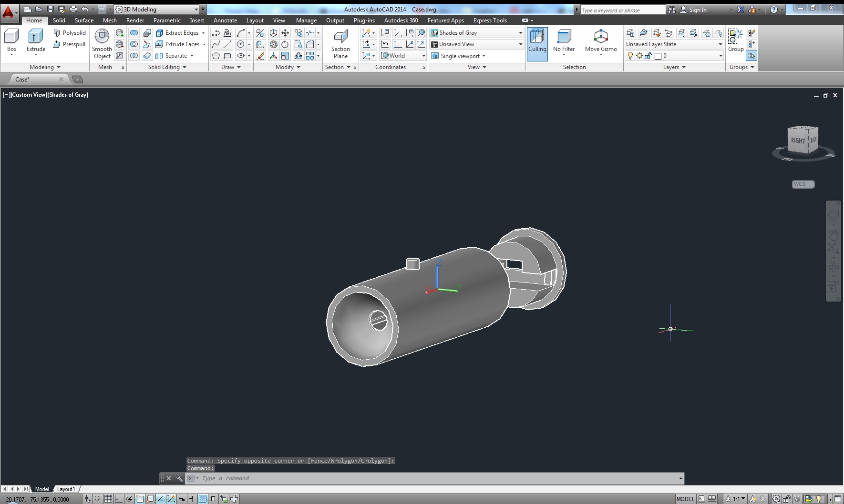
Task: Click the Sign In button
Action: tap(693, 10)
